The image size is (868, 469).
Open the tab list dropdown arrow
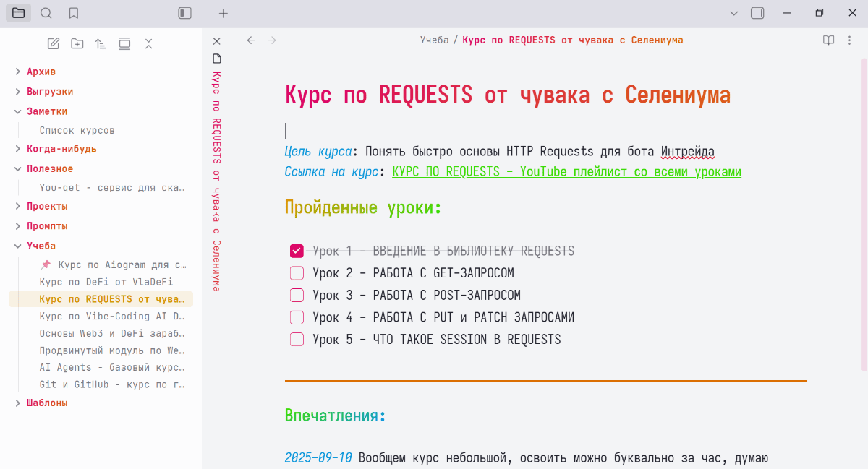(733, 13)
